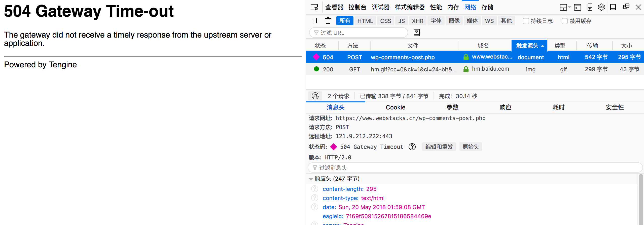The width and height of the screenshot is (644, 225).
Task: Open the 耗时 timings details tab
Action: tap(559, 107)
